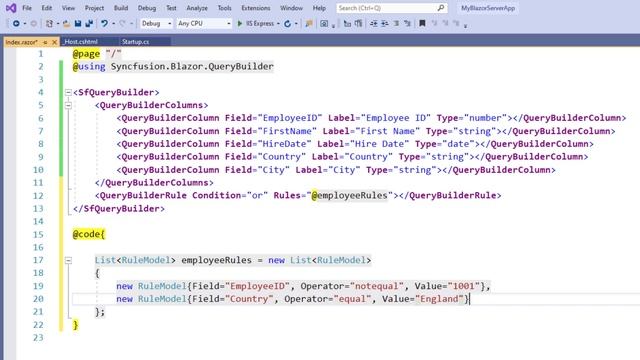Viewport: 640px width, 360px height.
Task: Open the IIS Express target dropdown arrow
Action: (278, 24)
